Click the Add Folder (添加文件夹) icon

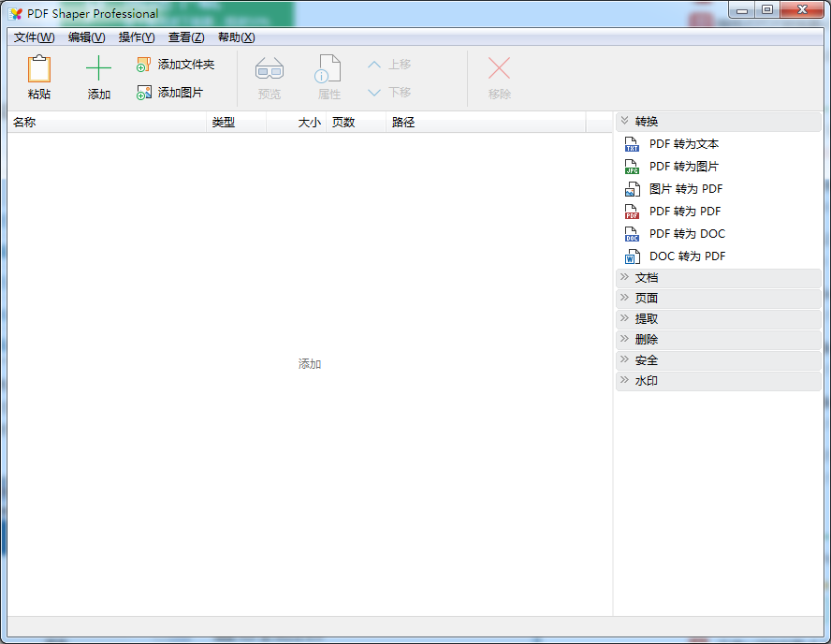tap(143, 65)
